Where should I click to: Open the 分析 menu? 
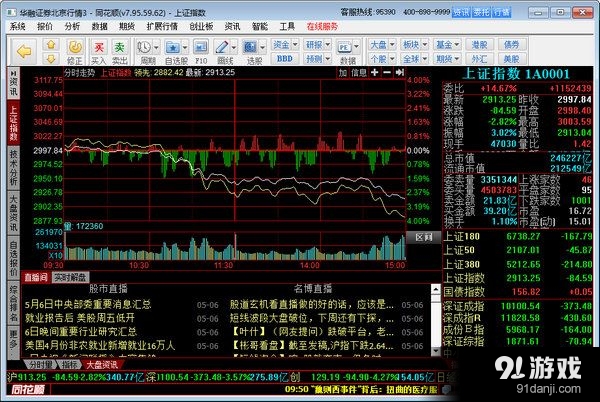[72, 26]
